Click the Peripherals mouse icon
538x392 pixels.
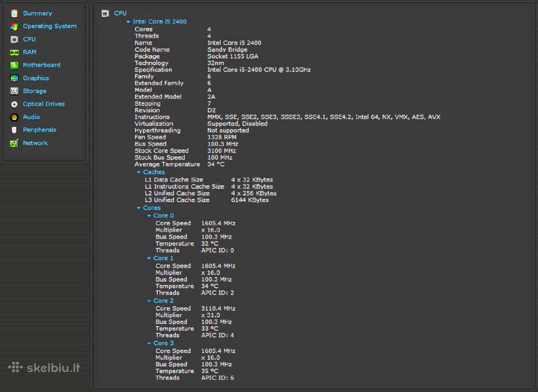coord(14,130)
